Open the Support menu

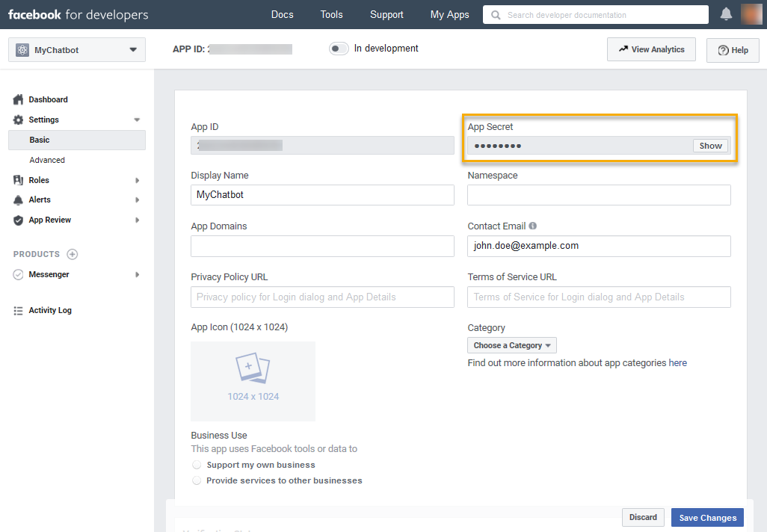pos(386,15)
